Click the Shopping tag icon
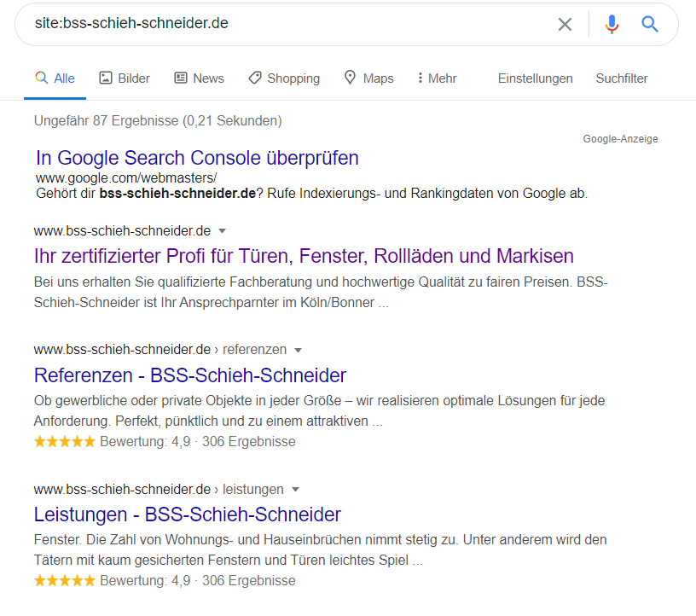Image resolution: width=696 pixels, height=616 pixels. pyautogui.click(x=255, y=78)
